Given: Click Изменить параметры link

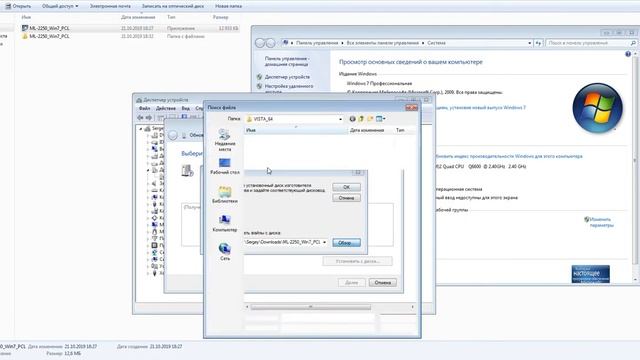Looking at the screenshot, I should click(601, 222).
